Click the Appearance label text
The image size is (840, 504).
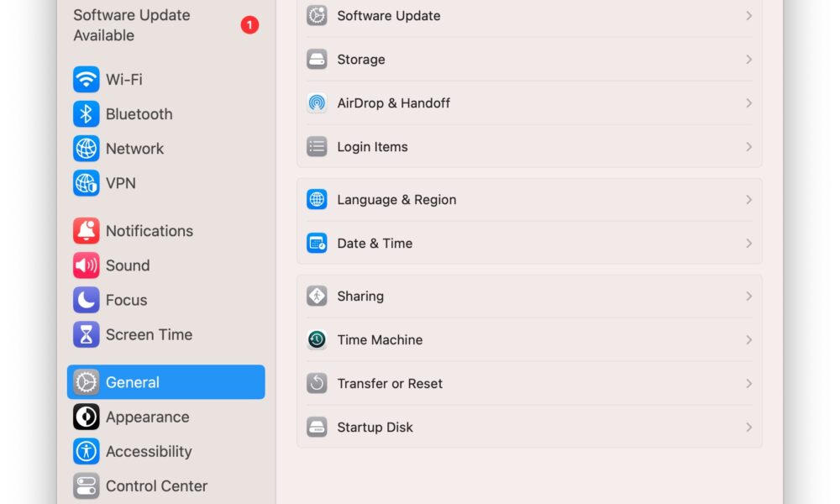coord(147,417)
